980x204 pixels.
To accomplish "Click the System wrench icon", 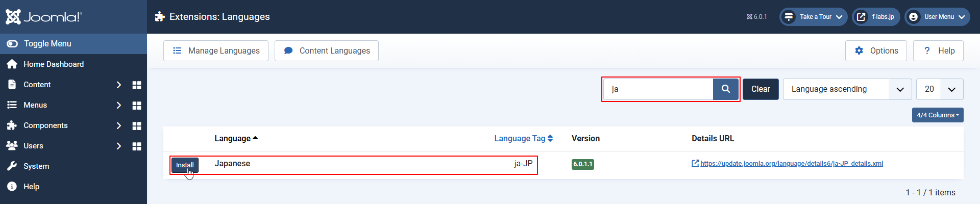I will tap(12, 166).
